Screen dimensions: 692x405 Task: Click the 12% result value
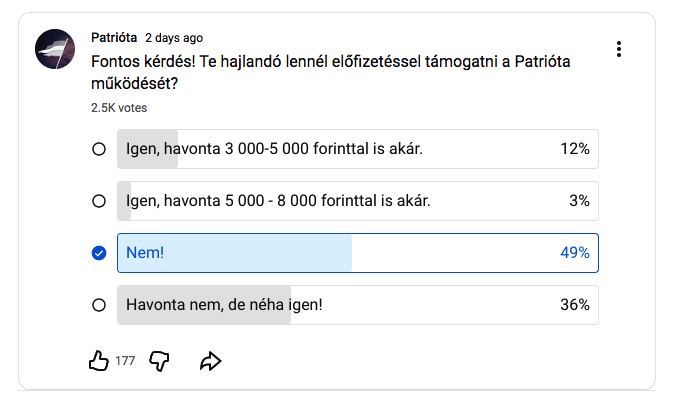[x=574, y=149]
